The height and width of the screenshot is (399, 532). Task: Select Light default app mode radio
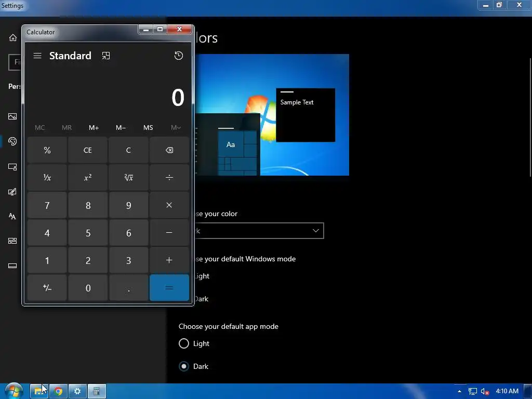tap(183, 343)
